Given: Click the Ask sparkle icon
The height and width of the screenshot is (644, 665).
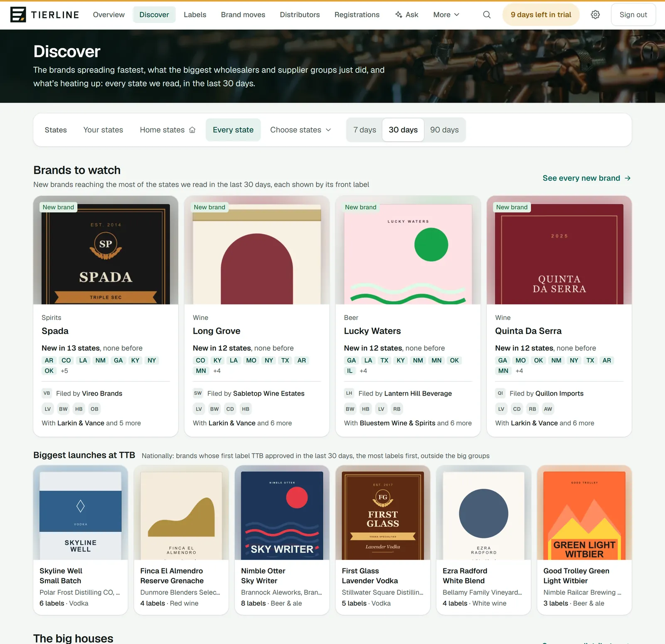Looking at the screenshot, I should 399,15.
